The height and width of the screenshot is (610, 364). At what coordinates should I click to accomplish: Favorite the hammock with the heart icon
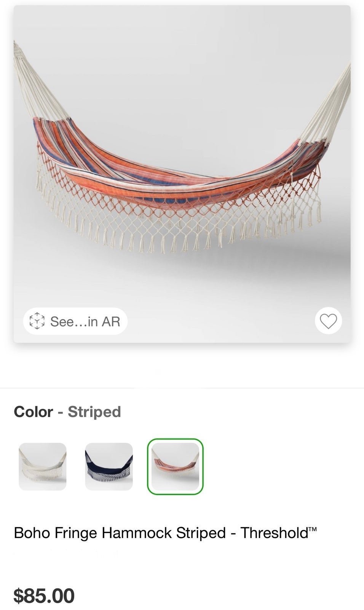tap(328, 321)
